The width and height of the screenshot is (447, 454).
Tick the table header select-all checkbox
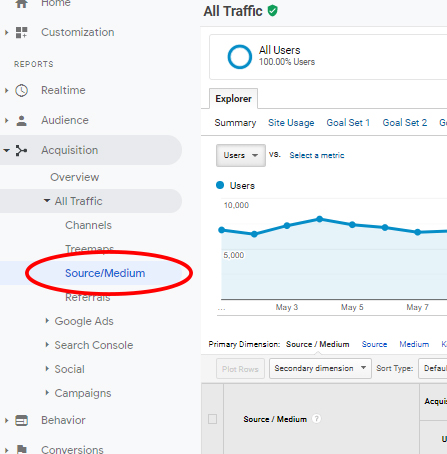coord(212,419)
